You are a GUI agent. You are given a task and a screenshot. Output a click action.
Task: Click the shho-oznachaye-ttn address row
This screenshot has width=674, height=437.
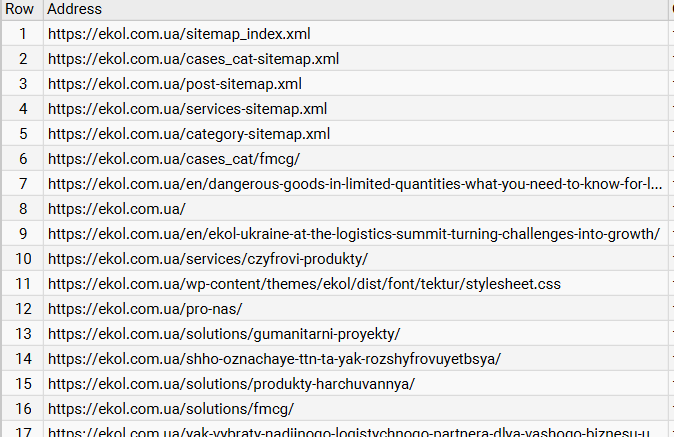click(274, 359)
